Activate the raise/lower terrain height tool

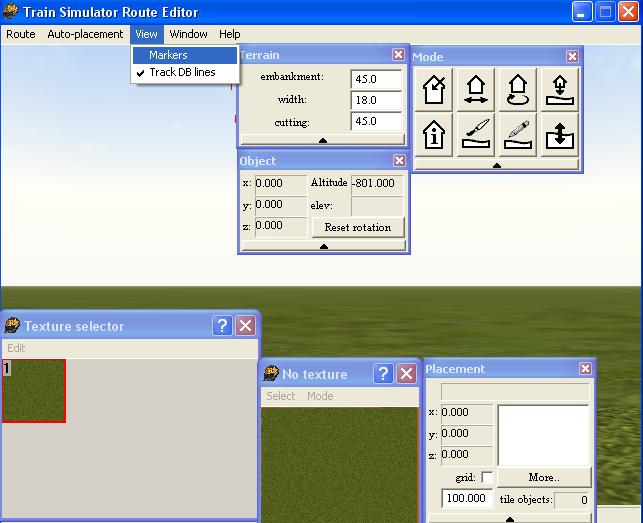click(560, 134)
